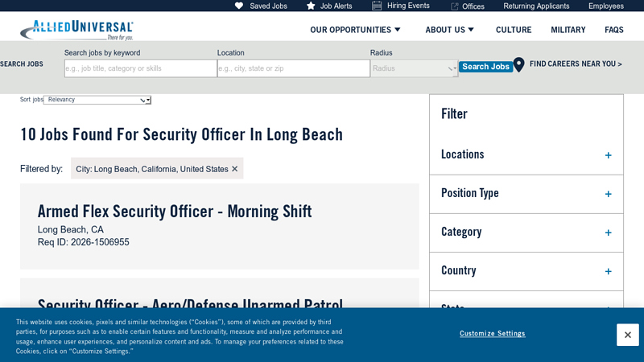Go to Returning Applicants
The width and height of the screenshot is (644, 362).
pyautogui.click(x=536, y=6)
